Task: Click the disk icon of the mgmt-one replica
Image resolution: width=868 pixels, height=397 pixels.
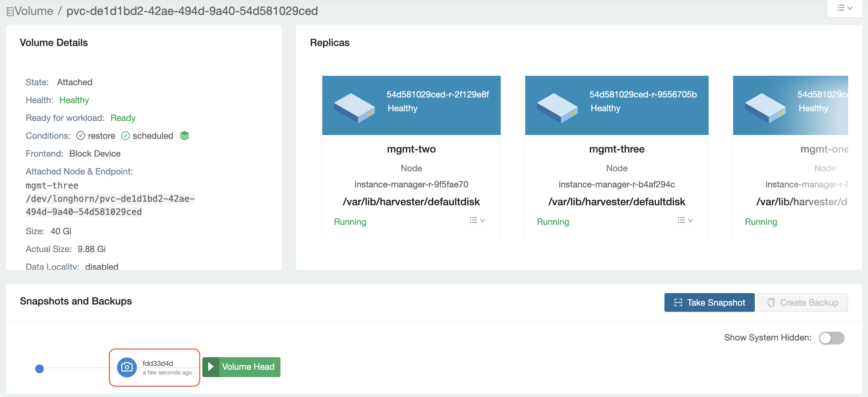Action: (x=765, y=108)
